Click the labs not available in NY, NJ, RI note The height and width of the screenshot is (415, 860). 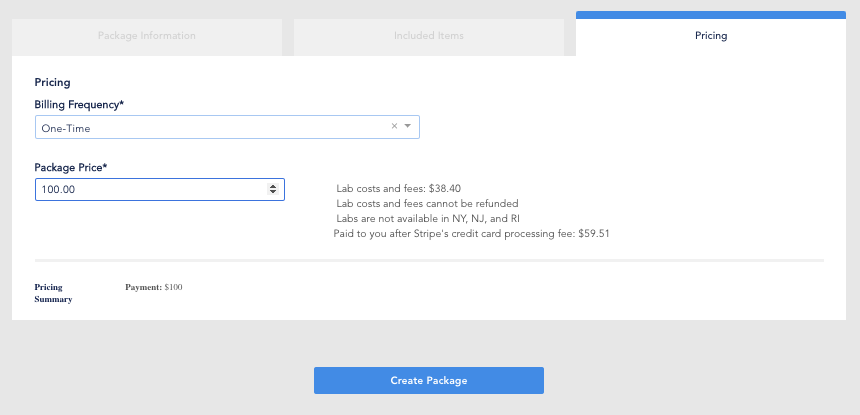coord(428,218)
